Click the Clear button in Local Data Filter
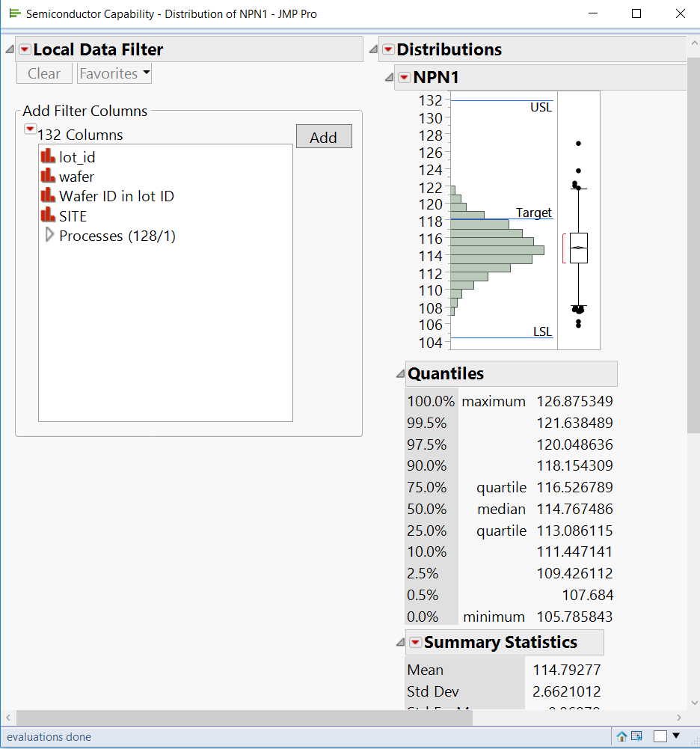 [43, 73]
